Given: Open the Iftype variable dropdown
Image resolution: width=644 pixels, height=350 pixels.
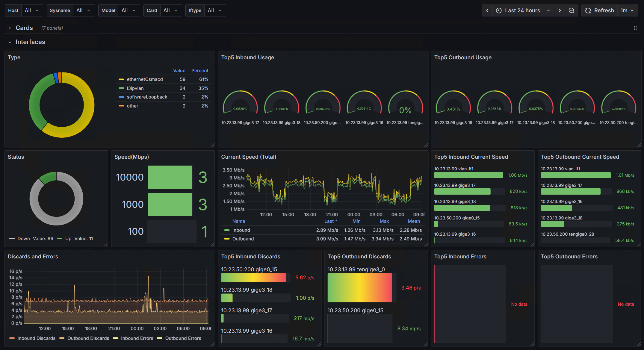Looking at the screenshot, I should coord(215,10).
